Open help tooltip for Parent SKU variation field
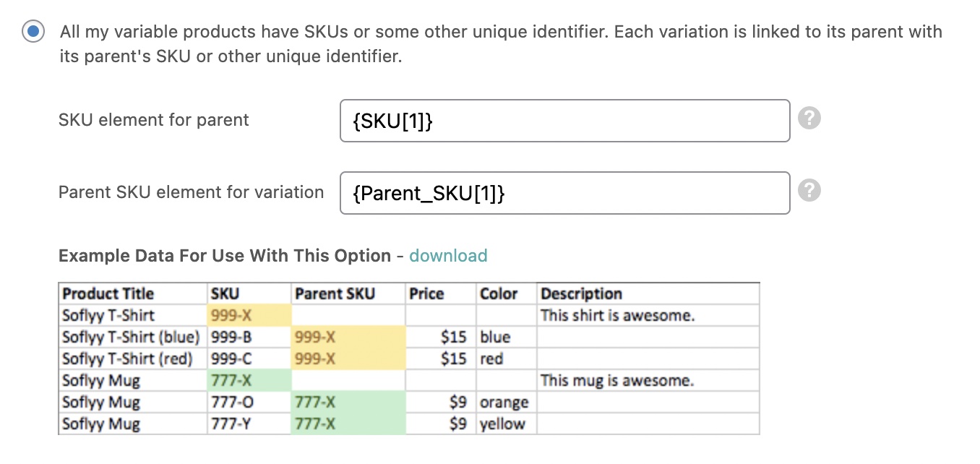The image size is (980, 464). pyautogui.click(x=809, y=191)
